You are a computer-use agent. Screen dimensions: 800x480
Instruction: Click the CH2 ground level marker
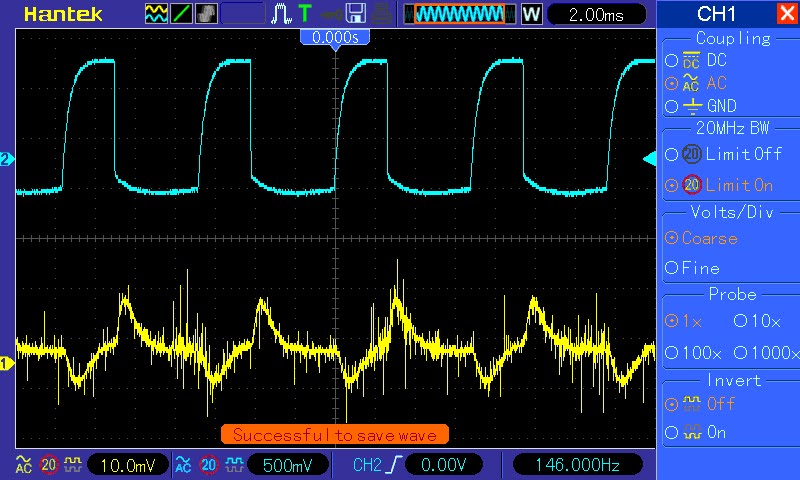pos(6,159)
